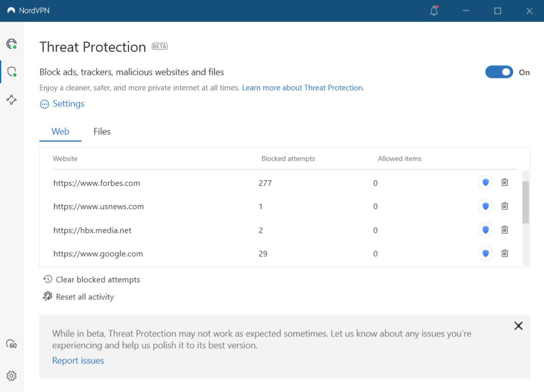Click the shield icon for hbx.media.net
The height and width of the screenshot is (392, 544).
click(x=486, y=230)
